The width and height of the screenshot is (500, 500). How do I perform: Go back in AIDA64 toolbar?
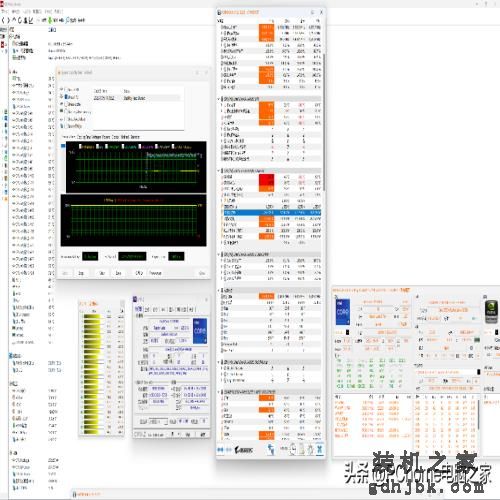pyautogui.click(x=3, y=20)
